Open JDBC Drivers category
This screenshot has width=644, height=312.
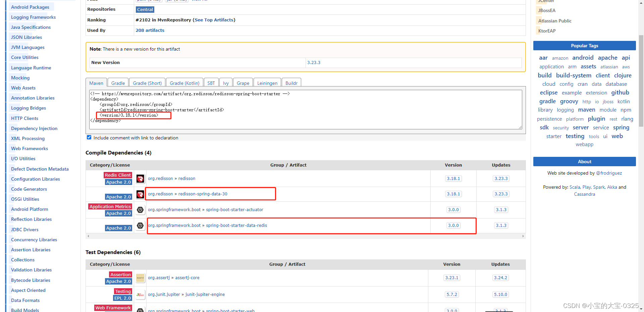[x=25, y=230]
